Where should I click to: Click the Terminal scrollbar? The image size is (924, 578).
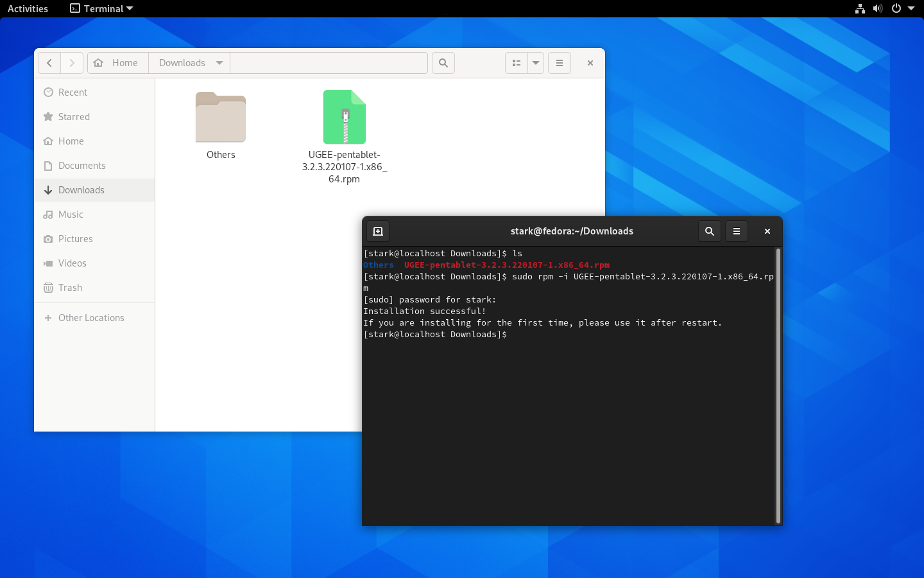(x=778, y=385)
